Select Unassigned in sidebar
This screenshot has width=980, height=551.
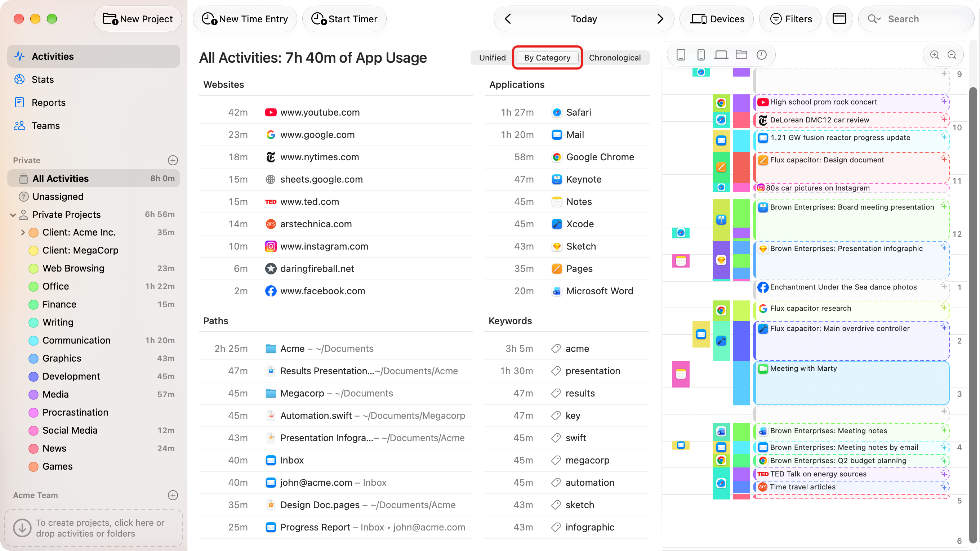[94, 196]
